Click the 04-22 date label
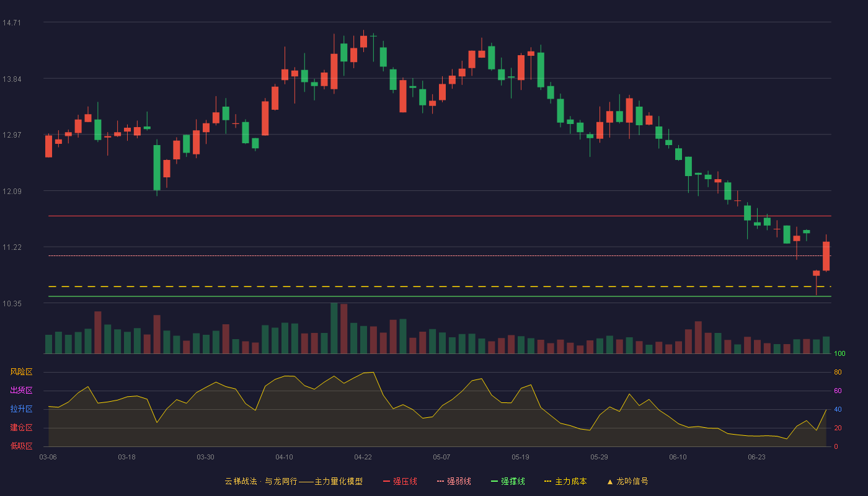 click(x=363, y=457)
